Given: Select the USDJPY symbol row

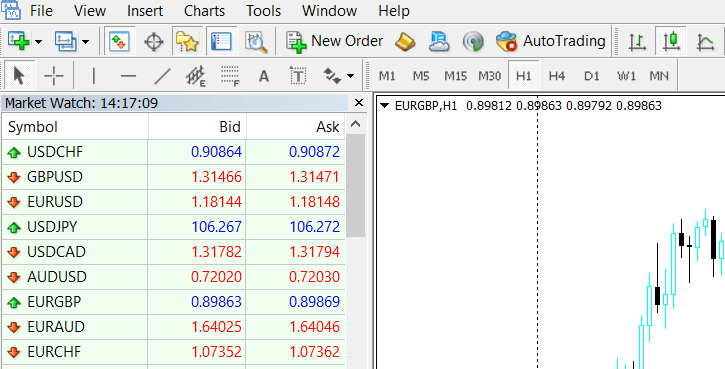Looking at the screenshot, I should tap(173, 227).
